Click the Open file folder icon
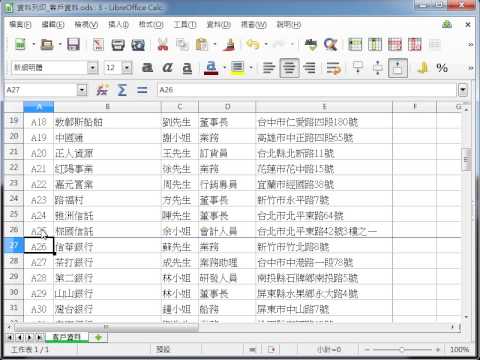Viewport: 480px width, 360px height. tap(47, 44)
